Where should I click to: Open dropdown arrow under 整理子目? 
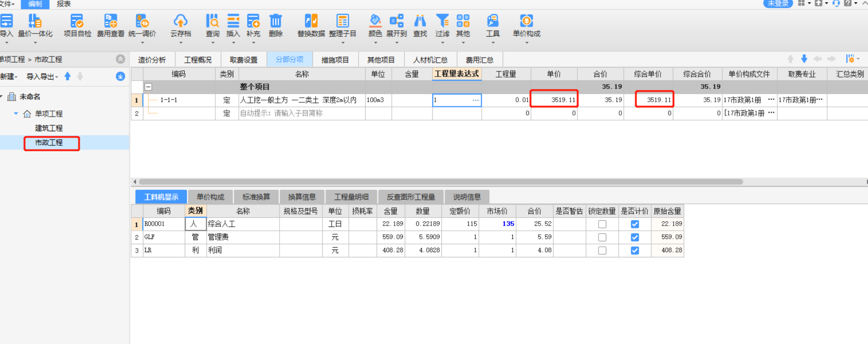[x=343, y=43]
